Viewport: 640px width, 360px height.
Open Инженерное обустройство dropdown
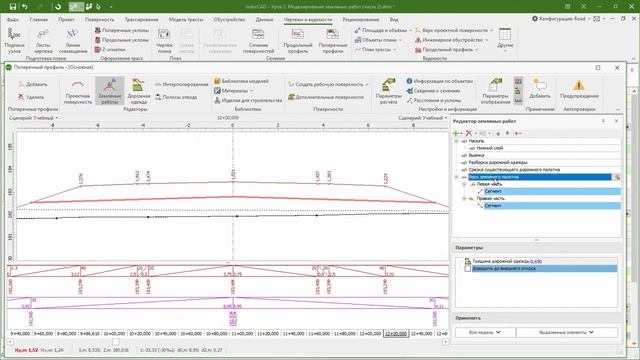pos(452,40)
